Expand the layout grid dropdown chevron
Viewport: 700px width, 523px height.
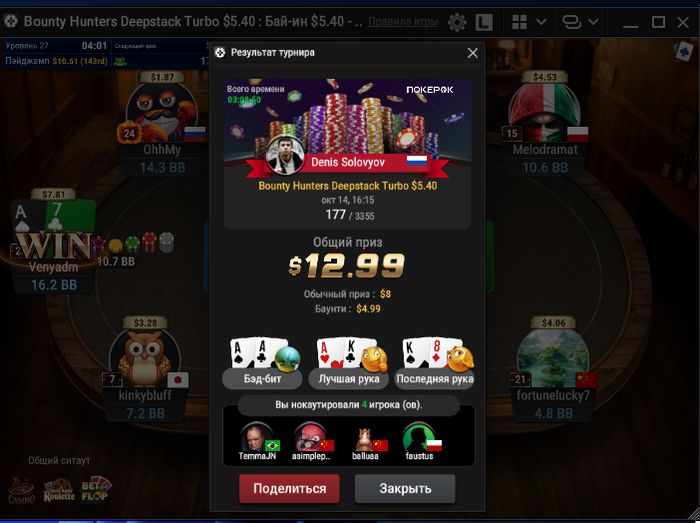[541, 21]
